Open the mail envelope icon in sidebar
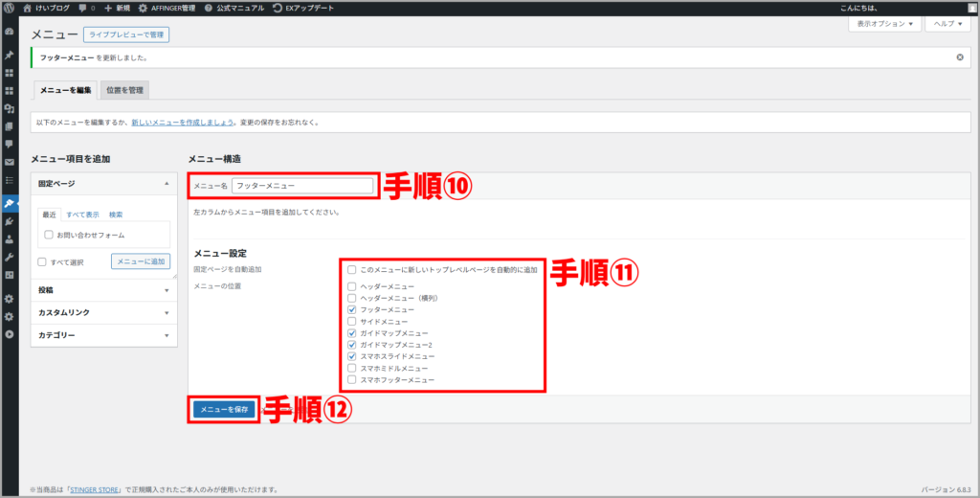This screenshot has width=980, height=498. (x=10, y=162)
